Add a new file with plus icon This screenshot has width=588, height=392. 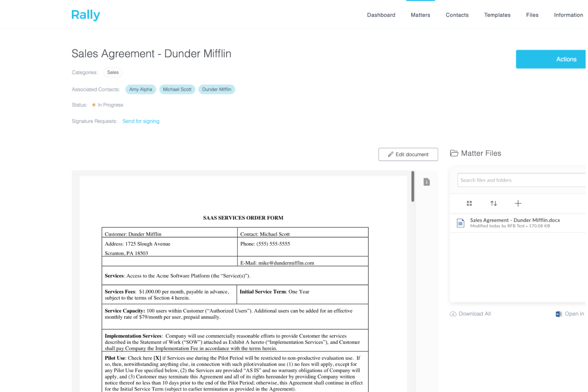click(x=518, y=203)
